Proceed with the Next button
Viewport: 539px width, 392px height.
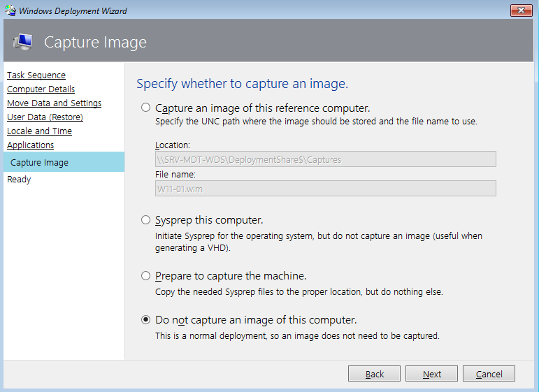432,373
